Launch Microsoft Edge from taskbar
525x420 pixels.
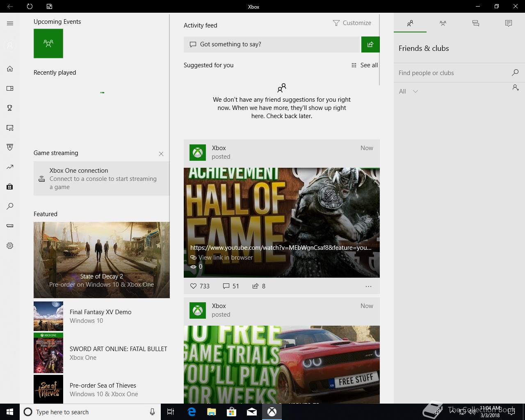coord(192,412)
